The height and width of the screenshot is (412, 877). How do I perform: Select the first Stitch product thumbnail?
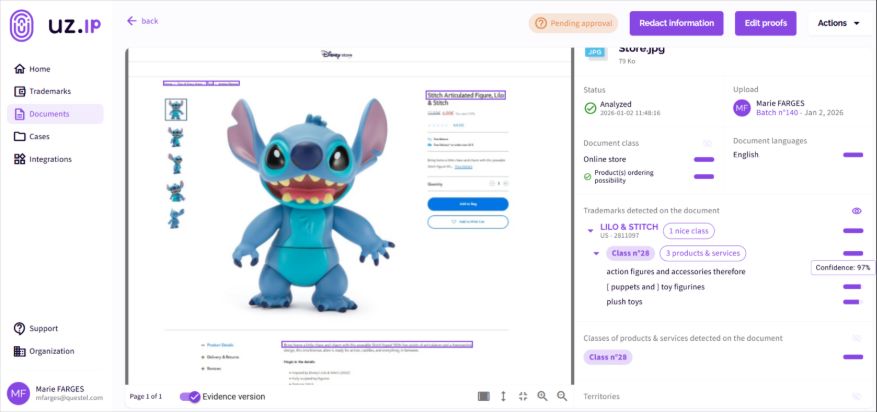pos(175,110)
